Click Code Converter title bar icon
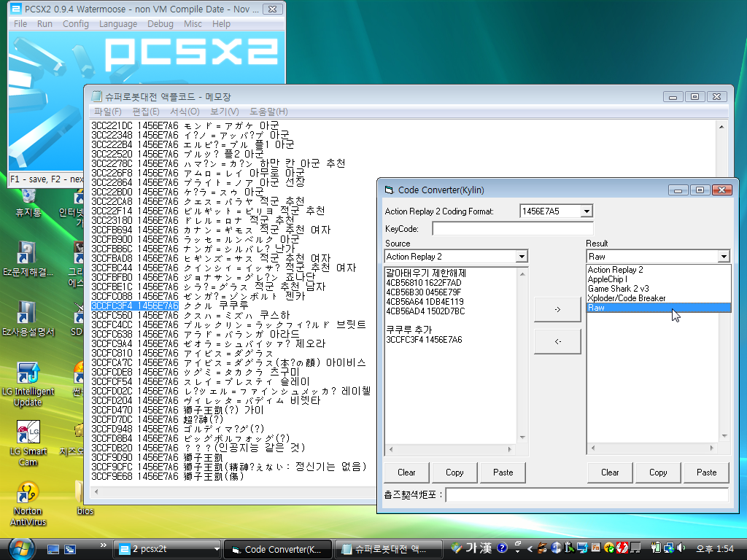The width and height of the screenshot is (747, 560). pyautogui.click(x=390, y=190)
